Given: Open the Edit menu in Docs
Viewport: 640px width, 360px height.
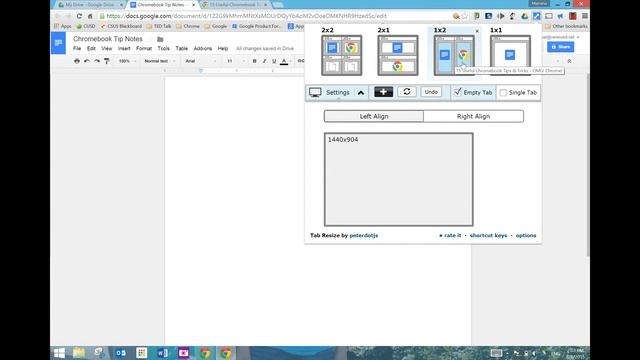Looking at the screenshot, I should pyautogui.click(x=91, y=48).
